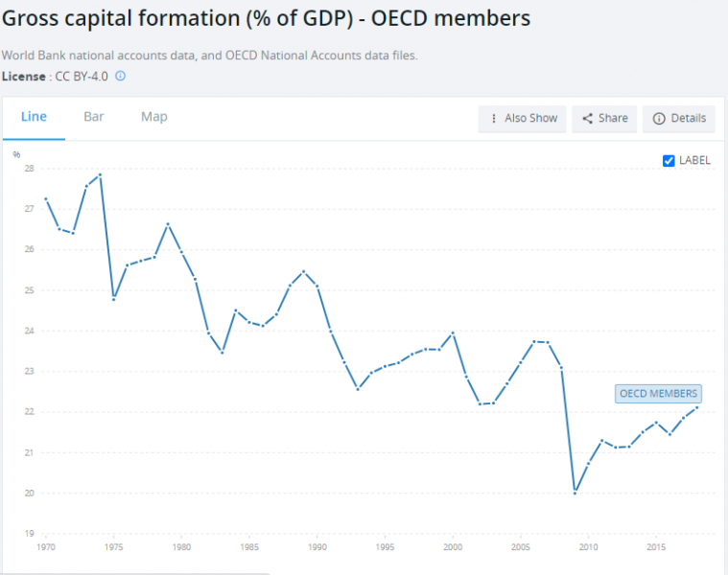Click the CC BY-4.0 license link
The image size is (728, 575).
81,76
